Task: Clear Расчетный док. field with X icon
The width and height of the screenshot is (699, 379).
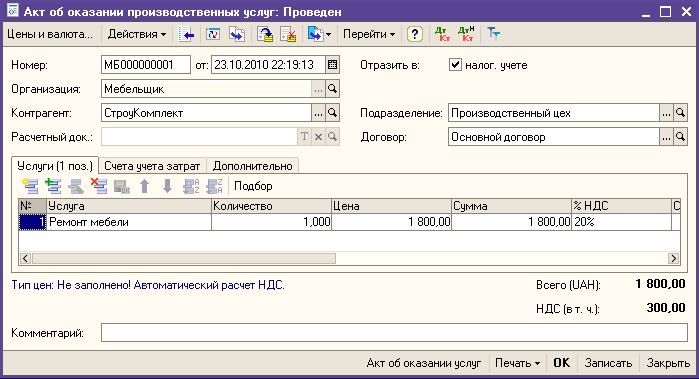Action: tap(318, 137)
